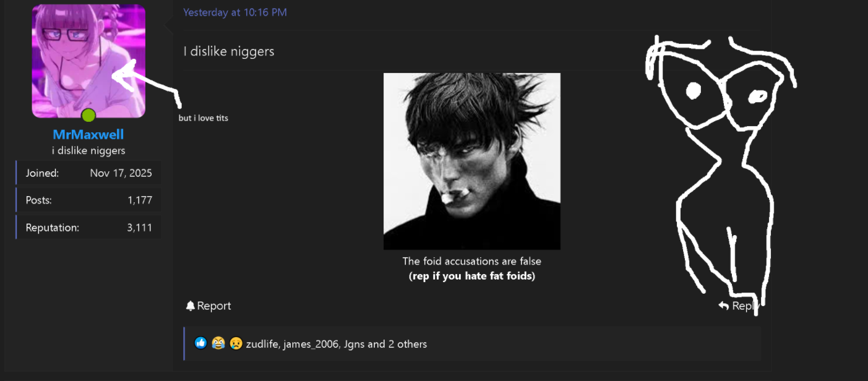Click the Reply arrow icon
Viewport: 868px width, 381px height.
click(723, 306)
